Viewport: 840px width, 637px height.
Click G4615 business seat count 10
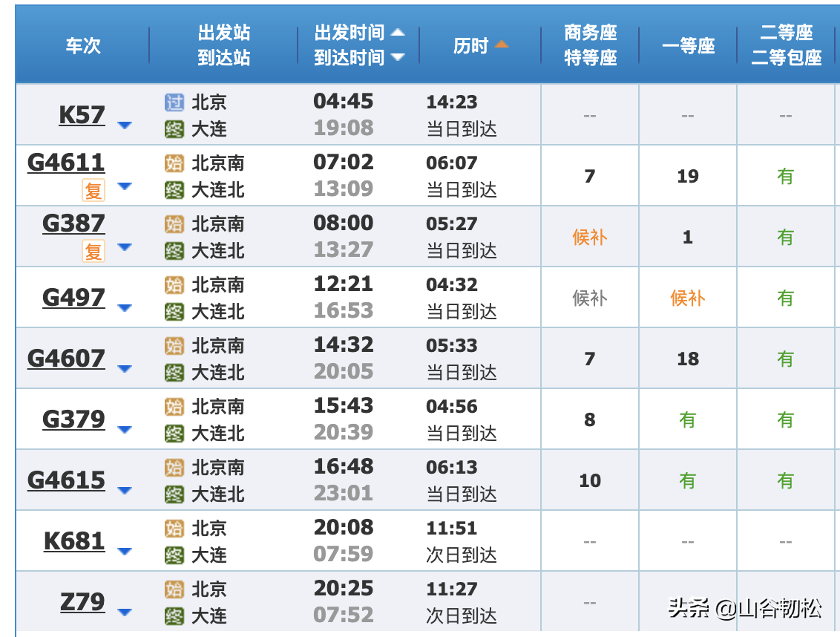click(x=590, y=480)
